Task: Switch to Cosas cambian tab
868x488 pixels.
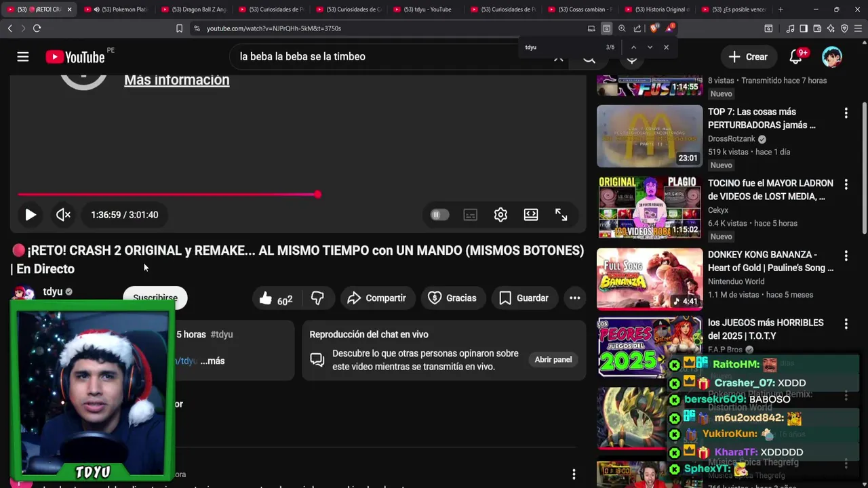Action: point(580,9)
